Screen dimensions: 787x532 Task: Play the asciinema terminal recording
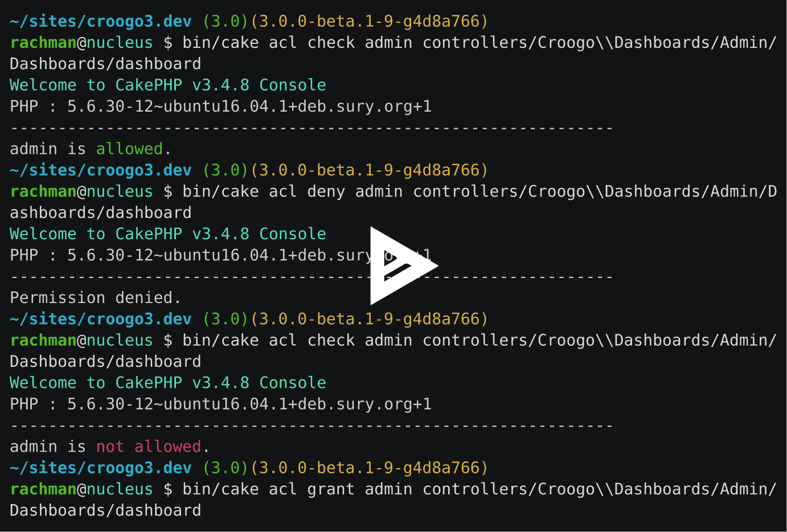coord(404,265)
